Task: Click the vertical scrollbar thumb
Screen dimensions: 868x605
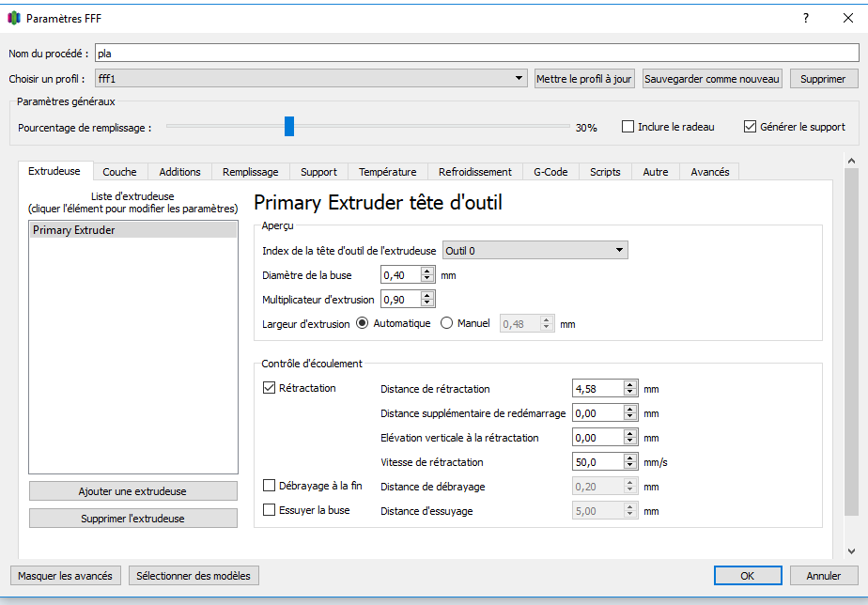Action: [x=851, y=342]
